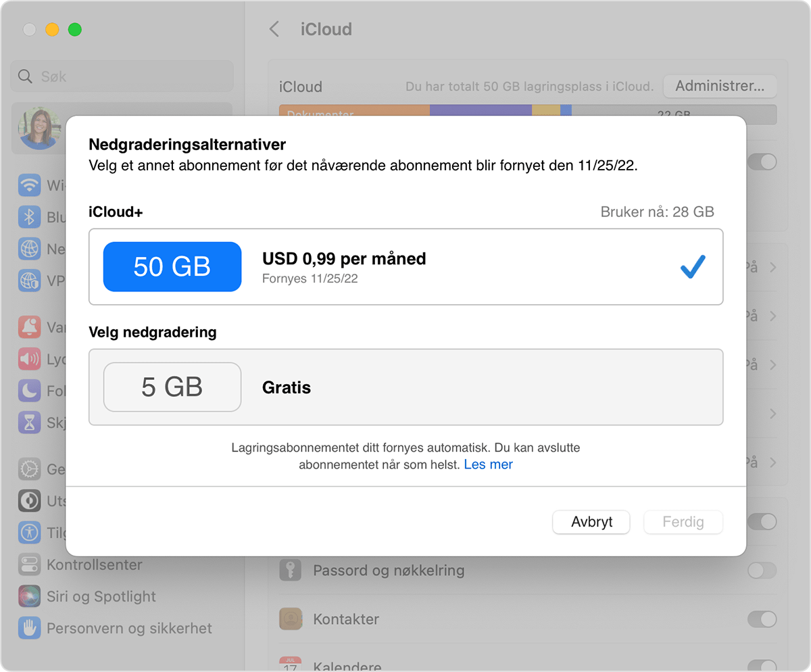
Task: Enable the Passord og nøkkelring toggle
Action: pyautogui.click(x=762, y=571)
